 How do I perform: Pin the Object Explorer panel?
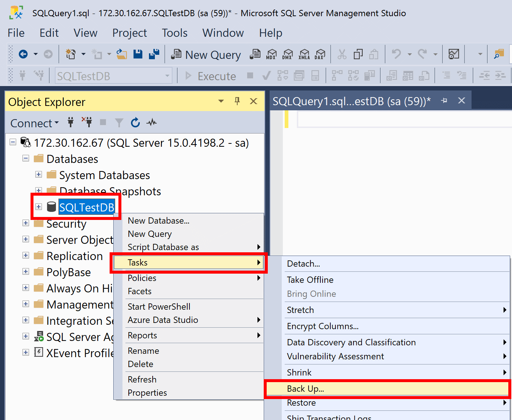(237, 101)
